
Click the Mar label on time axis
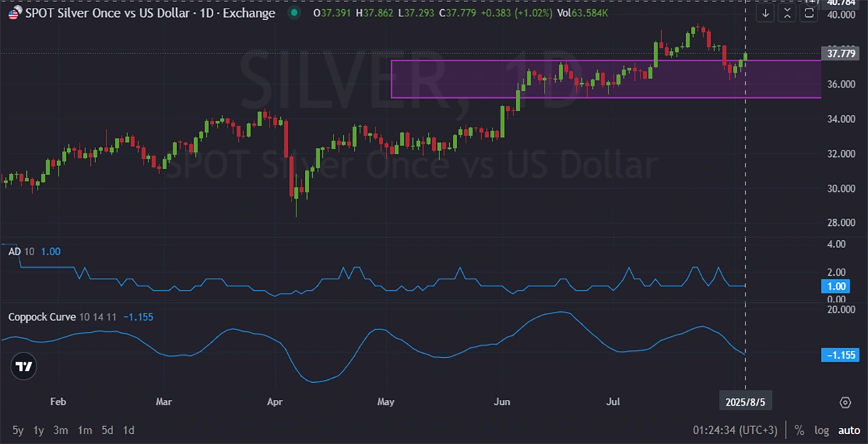[164, 402]
